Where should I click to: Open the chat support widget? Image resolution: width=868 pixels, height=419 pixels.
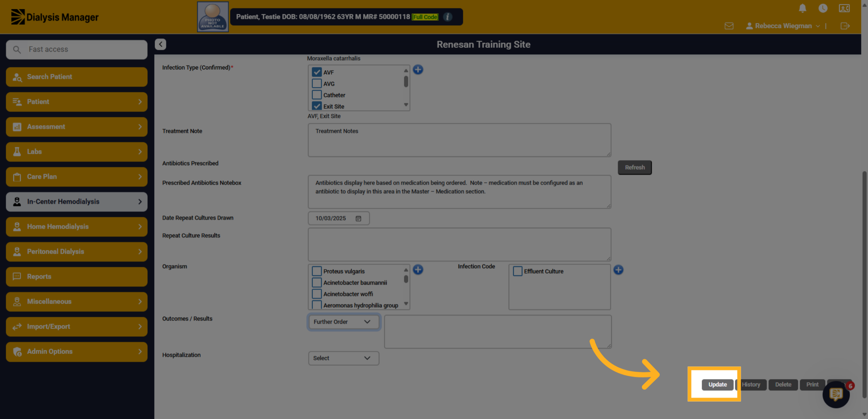[836, 394]
